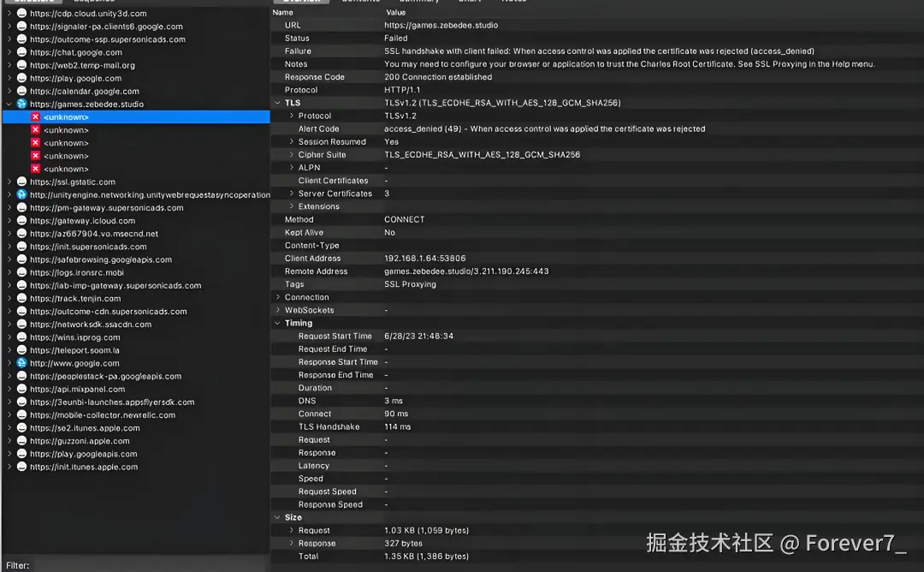Click blue globe icon beside http://www.google.com
Image resolution: width=924 pixels, height=572 pixels.
tap(21, 363)
